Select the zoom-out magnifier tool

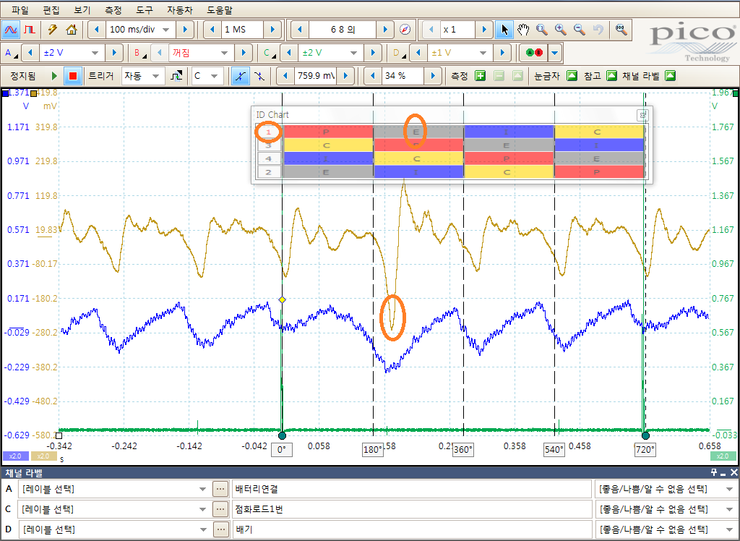click(580, 30)
